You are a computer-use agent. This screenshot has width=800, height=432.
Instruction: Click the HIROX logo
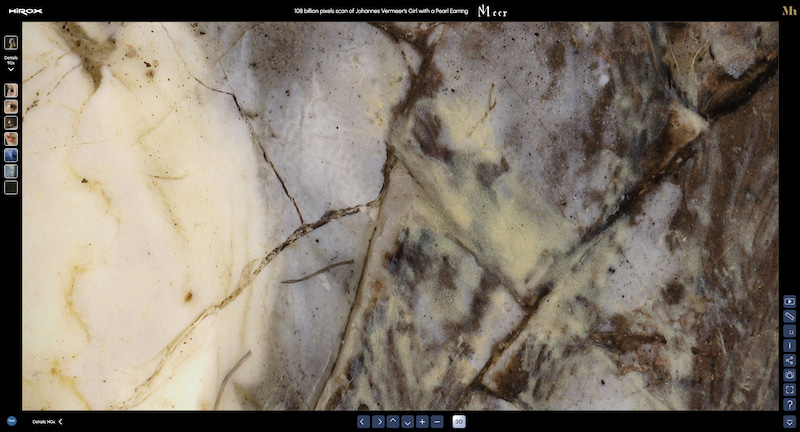(25, 11)
